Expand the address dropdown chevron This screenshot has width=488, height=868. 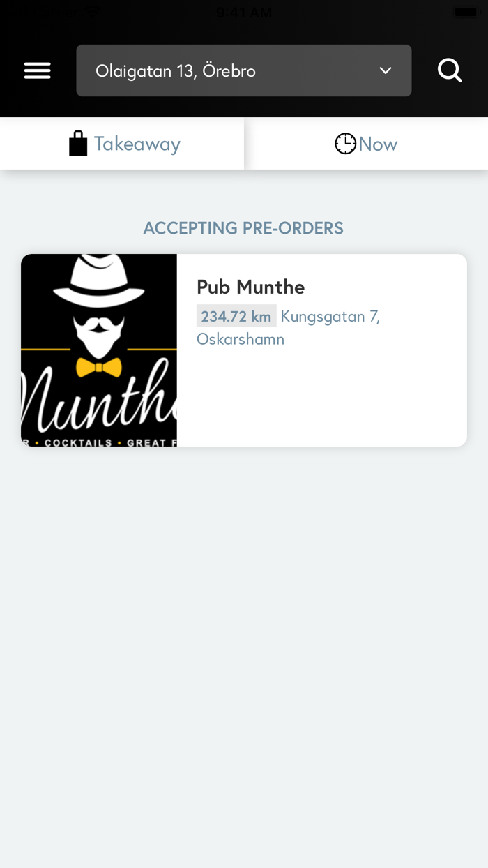click(385, 70)
